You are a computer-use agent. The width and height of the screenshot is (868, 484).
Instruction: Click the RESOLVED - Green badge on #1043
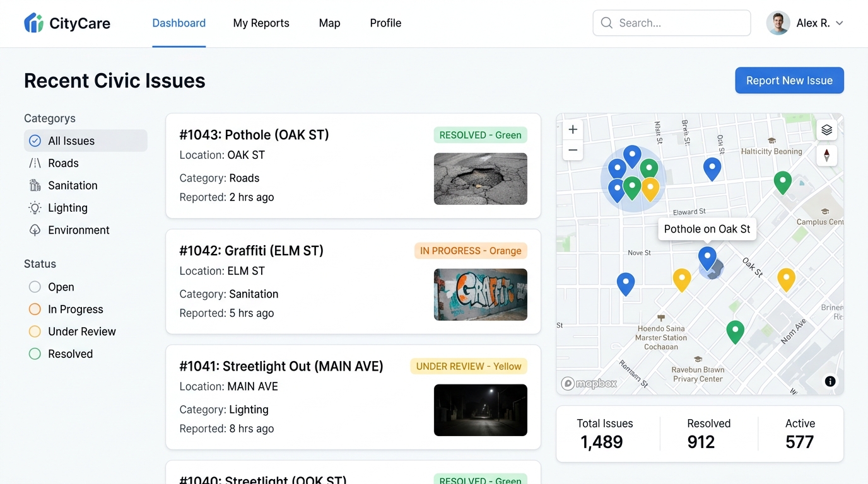pyautogui.click(x=480, y=135)
